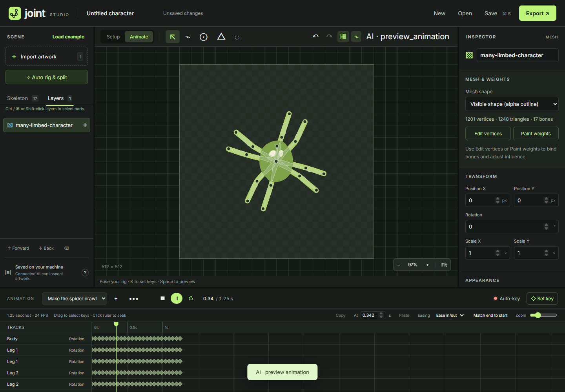Click Paint weights button

pyautogui.click(x=536, y=134)
